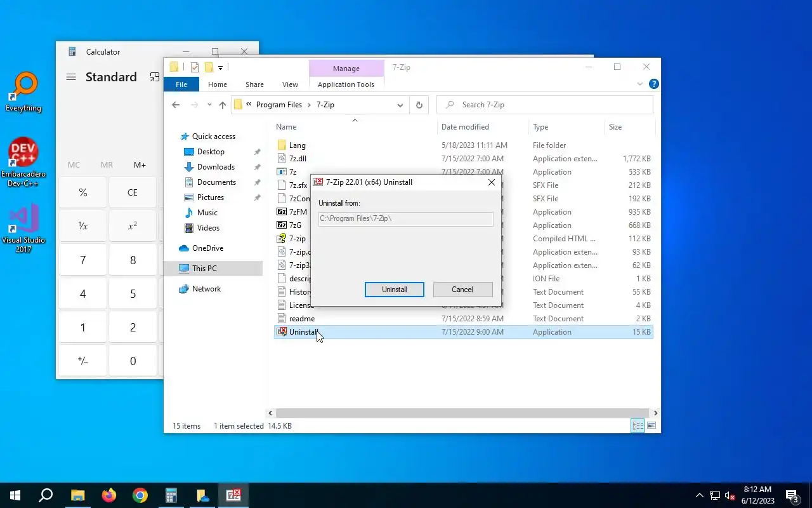Sort files by Name column
This screenshot has width=812, height=508.
(x=286, y=127)
